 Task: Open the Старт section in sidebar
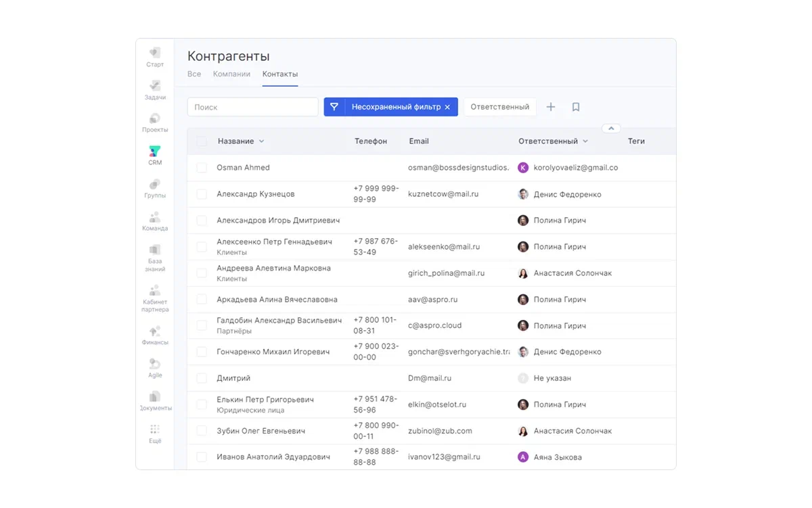pos(155,57)
